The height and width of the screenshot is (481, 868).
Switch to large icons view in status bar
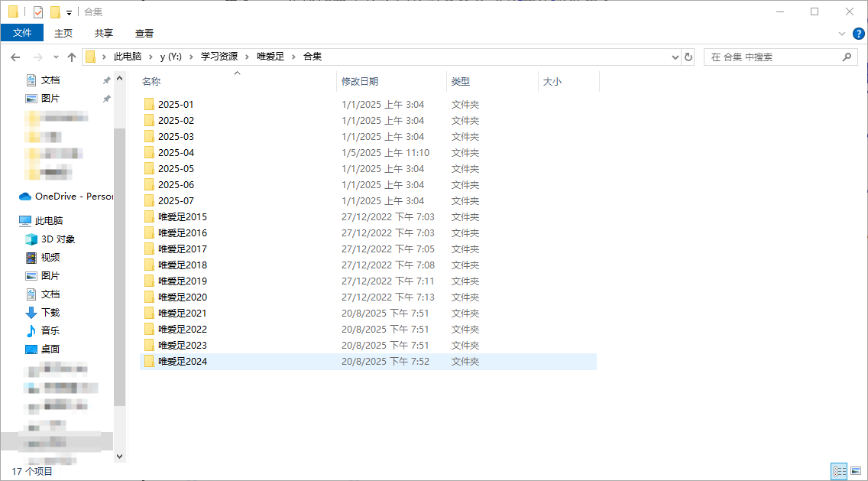coord(857,472)
